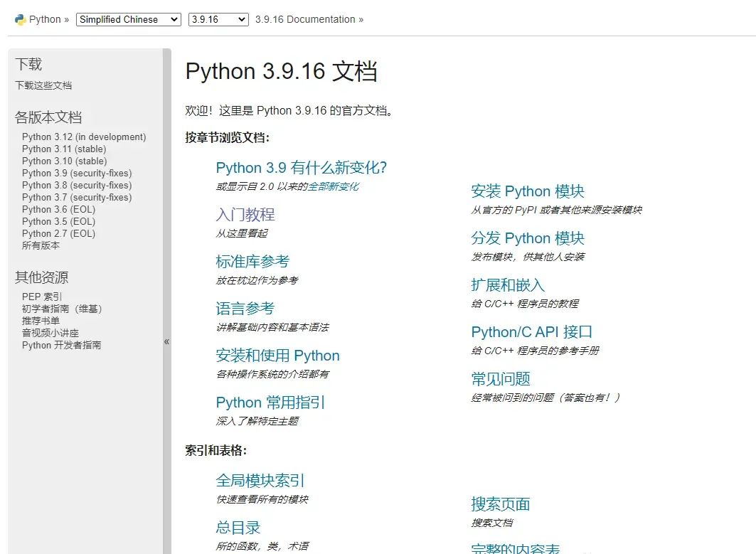Select Python 3.10 (stable) docs
Viewport: 756px width, 554px height.
pyautogui.click(x=65, y=161)
